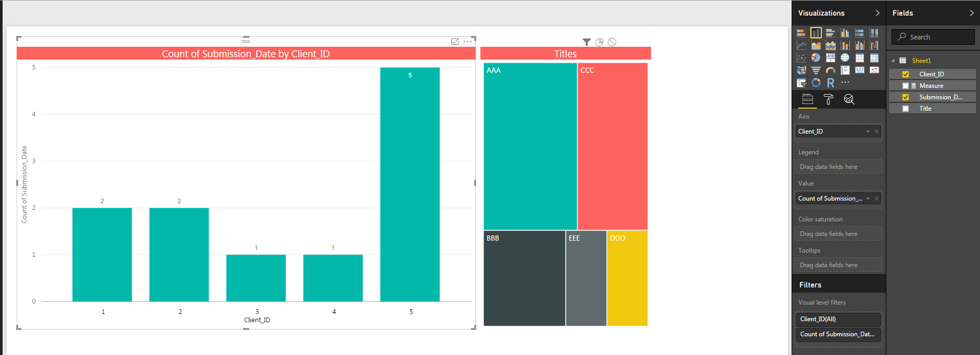Click the Tooltips drop field area
980x355 pixels.
pyautogui.click(x=838, y=265)
